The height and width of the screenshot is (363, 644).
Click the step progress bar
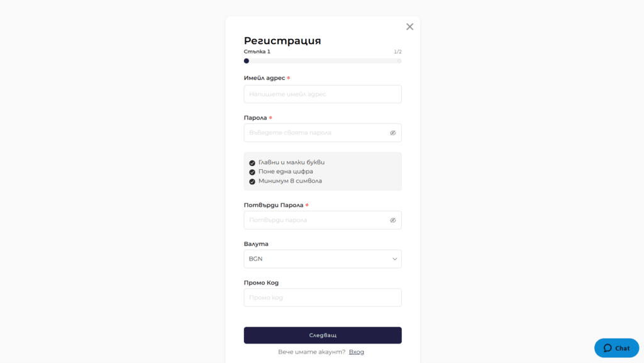(323, 61)
